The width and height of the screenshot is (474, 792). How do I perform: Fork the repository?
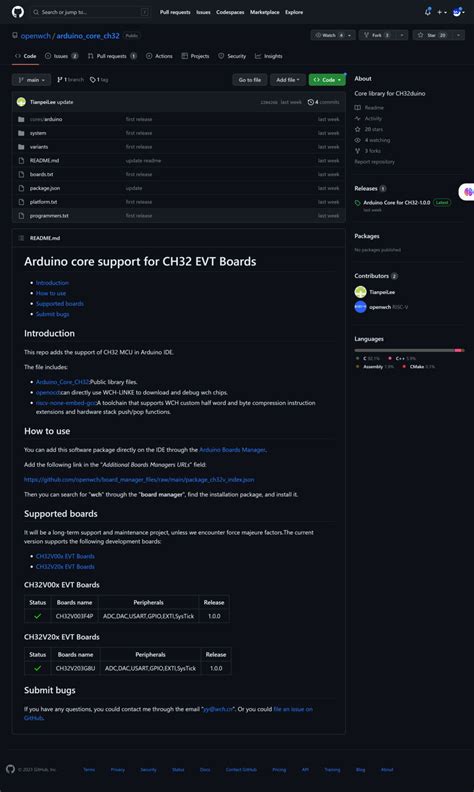(x=377, y=35)
